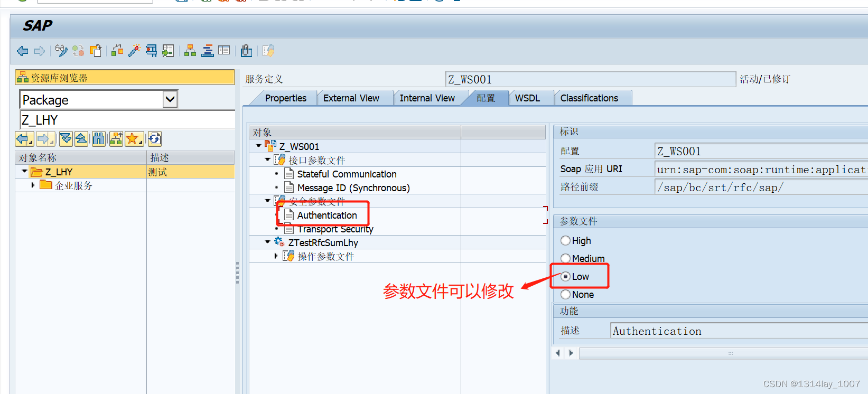Select the Message ID (Synchronous) item
This screenshot has height=394, width=868.
click(x=353, y=187)
